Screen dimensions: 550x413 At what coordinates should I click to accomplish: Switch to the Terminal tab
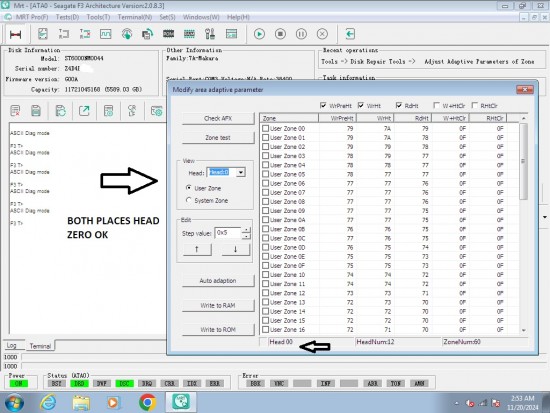(x=40, y=346)
